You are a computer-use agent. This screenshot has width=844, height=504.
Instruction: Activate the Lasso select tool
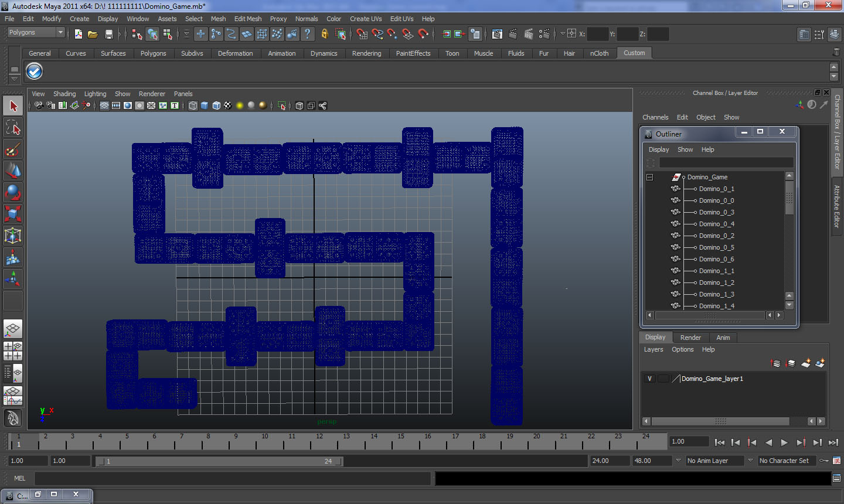[13, 127]
